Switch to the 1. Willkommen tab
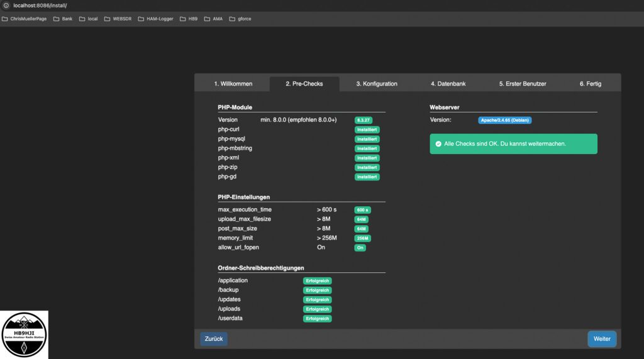This screenshot has height=359, width=644. [x=233, y=84]
